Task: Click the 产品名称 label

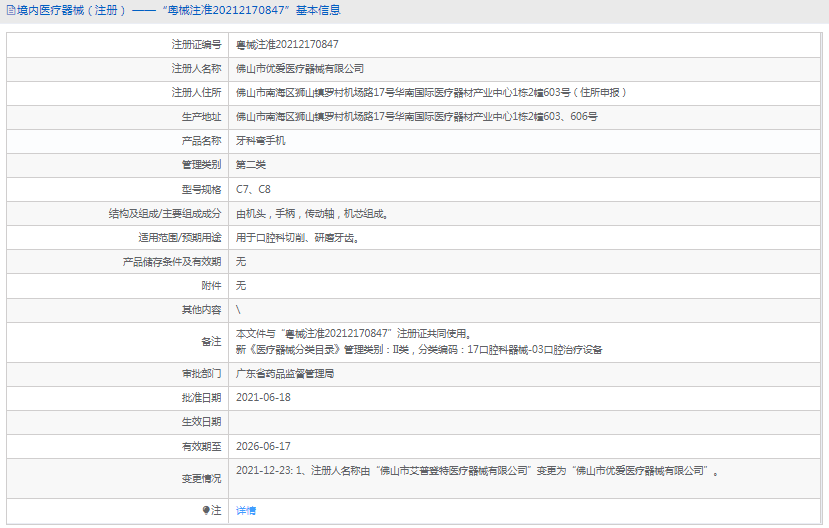Action: [201, 141]
